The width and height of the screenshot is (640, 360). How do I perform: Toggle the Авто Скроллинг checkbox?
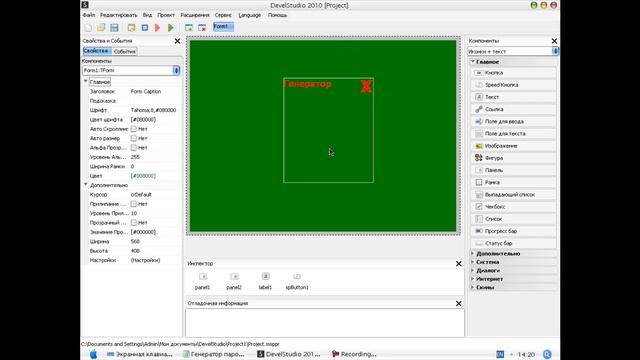[x=133, y=129]
